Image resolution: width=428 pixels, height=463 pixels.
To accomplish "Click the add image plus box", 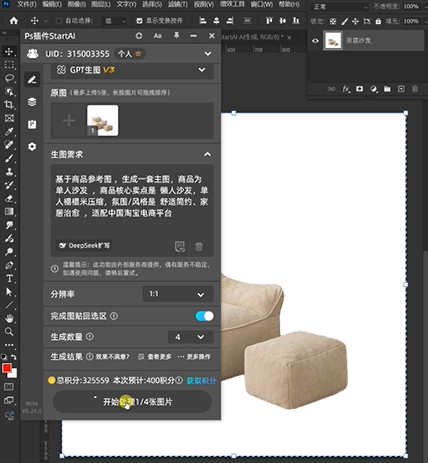I will pos(69,121).
